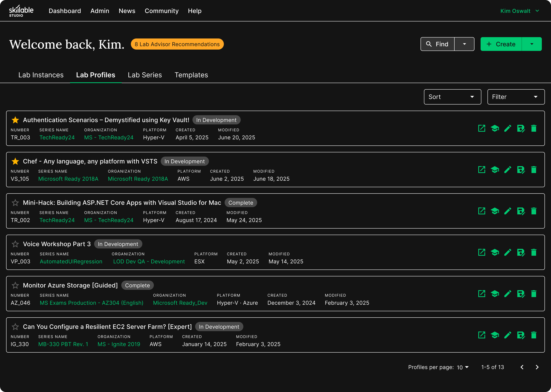Click the graduation cap icon for TR_003
551x392 pixels.
[x=495, y=128]
